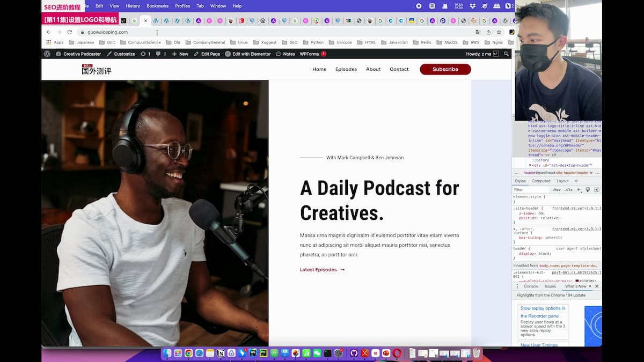
Task: Bookmark this page with the star icon
Action: [x=499, y=32]
